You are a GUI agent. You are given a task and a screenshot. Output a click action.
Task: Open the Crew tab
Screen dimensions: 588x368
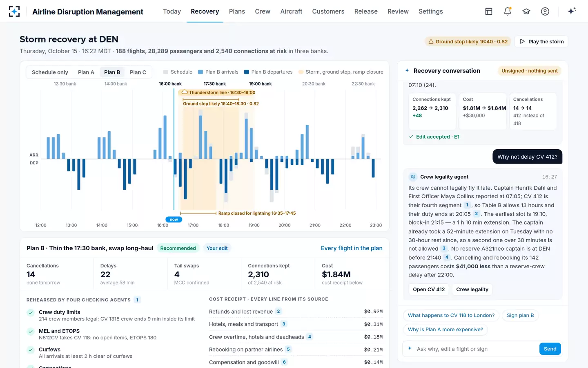263,11
